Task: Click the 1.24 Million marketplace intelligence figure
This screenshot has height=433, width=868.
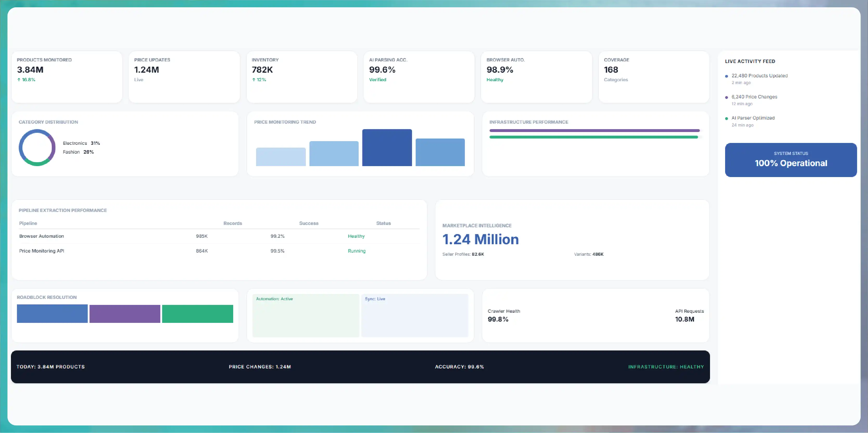Action: pyautogui.click(x=480, y=239)
